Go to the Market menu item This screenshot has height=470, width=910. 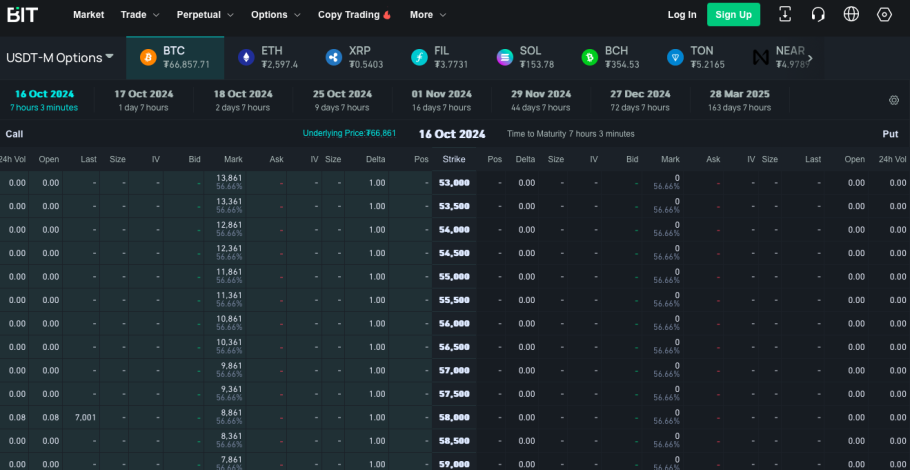tap(89, 15)
